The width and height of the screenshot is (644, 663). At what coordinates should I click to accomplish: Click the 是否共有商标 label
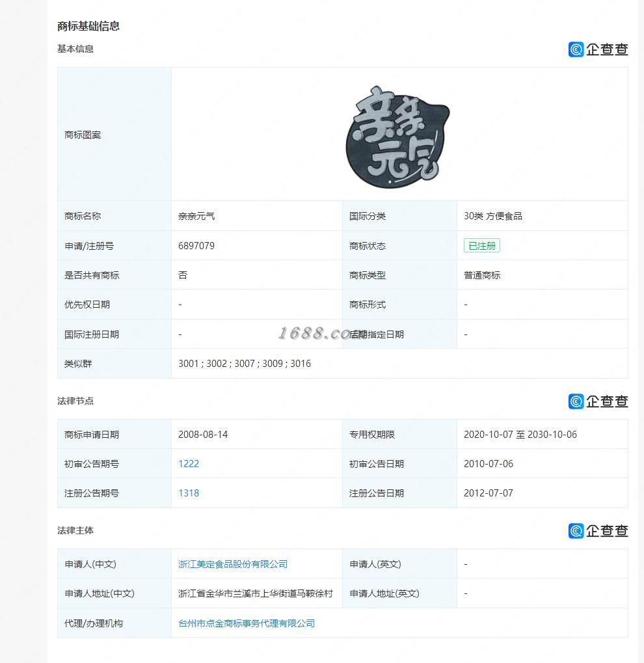click(x=92, y=275)
